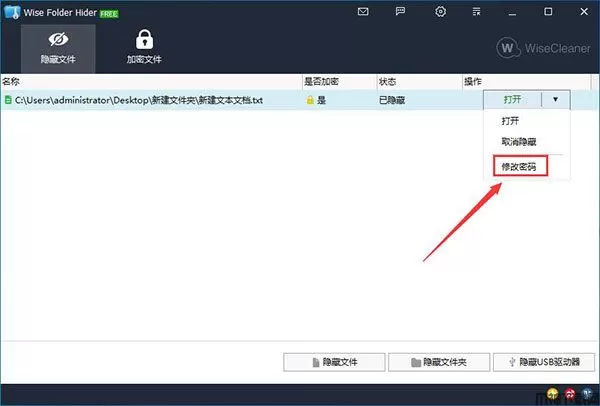
Task: Collapse the dropdown arrow next to 打开
Action: pyautogui.click(x=556, y=100)
